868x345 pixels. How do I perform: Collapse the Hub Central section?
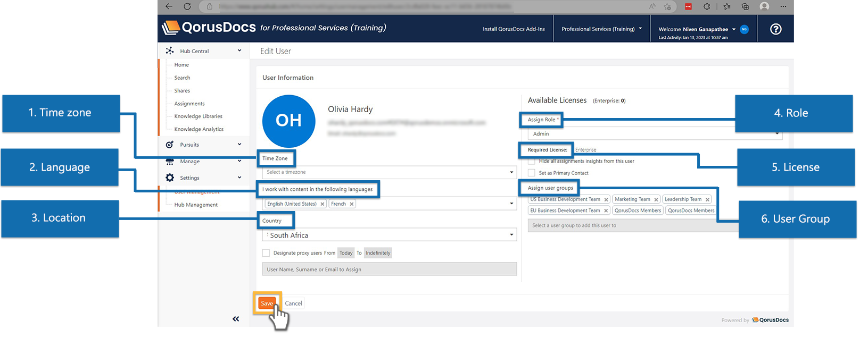click(x=239, y=51)
